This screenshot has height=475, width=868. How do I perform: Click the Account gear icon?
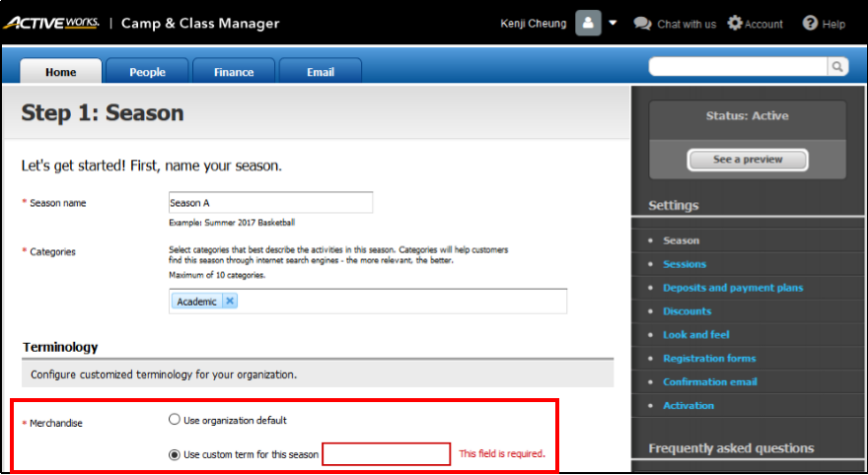pos(735,24)
